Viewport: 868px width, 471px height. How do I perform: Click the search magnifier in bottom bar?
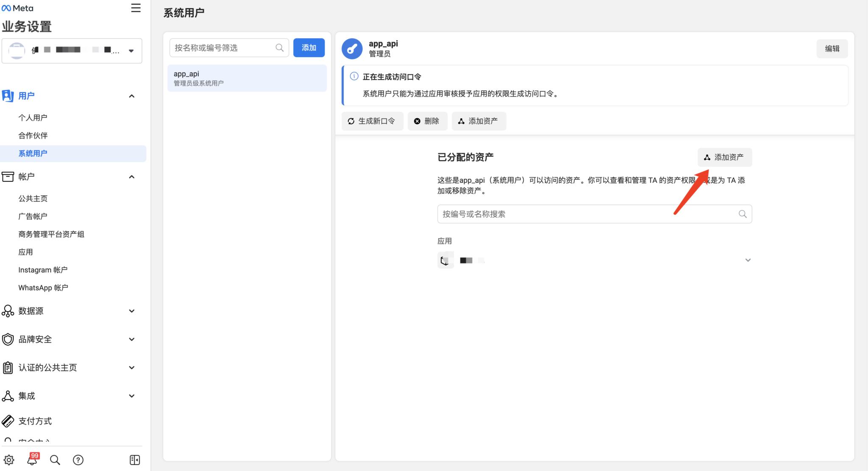55,460
